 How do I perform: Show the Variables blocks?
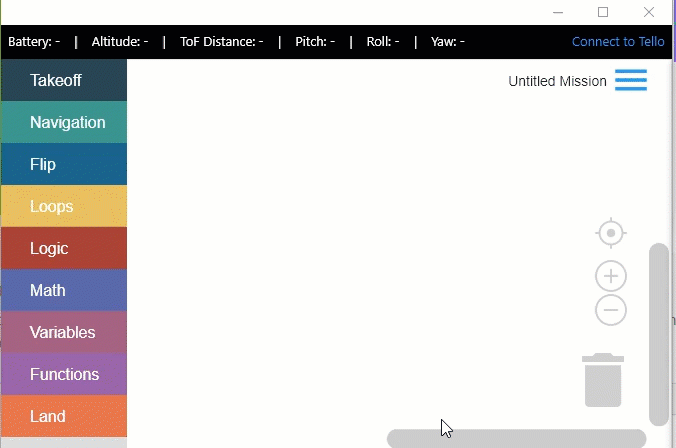64,332
